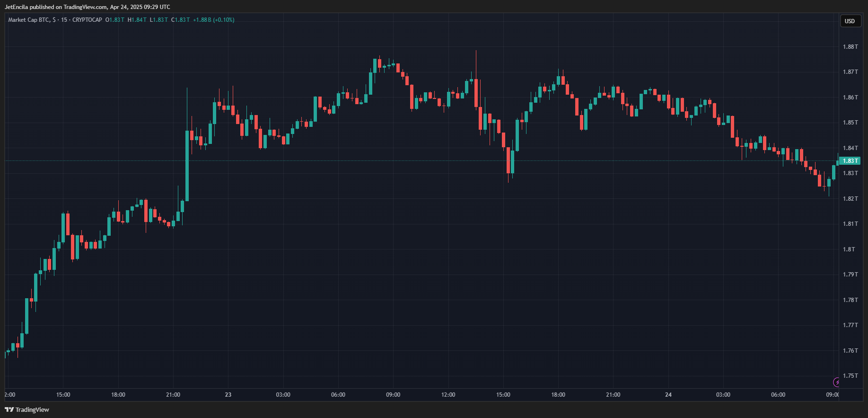Image resolution: width=868 pixels, height=418 pixels.
Task: Click the TradingView wordmark text at bottom left
Action: click(32, 409)
